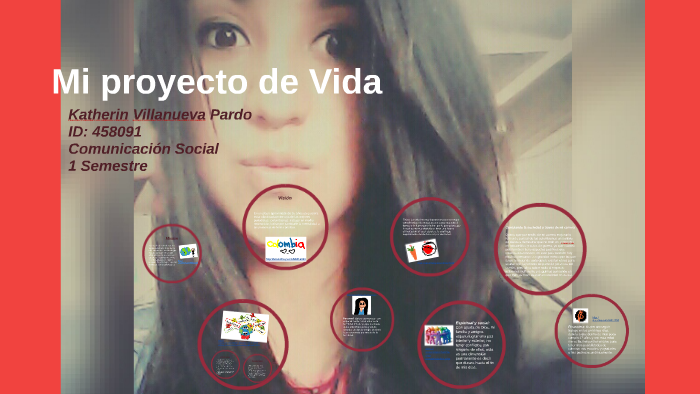Open the cartoon girl with sunglasses image
700x394 pixels.
361,306
